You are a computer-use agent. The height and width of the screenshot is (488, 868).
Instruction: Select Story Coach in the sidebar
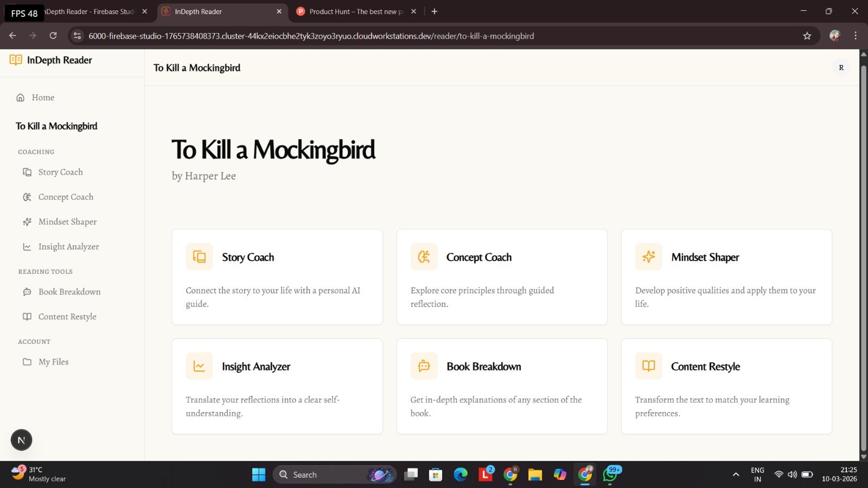[x=60, y=172]
